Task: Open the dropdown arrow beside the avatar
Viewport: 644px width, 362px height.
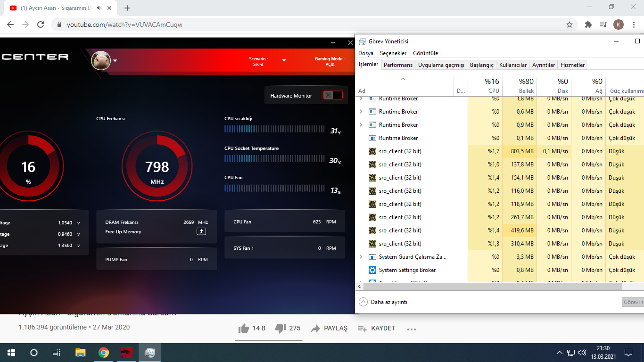Action: click(115, 61)
